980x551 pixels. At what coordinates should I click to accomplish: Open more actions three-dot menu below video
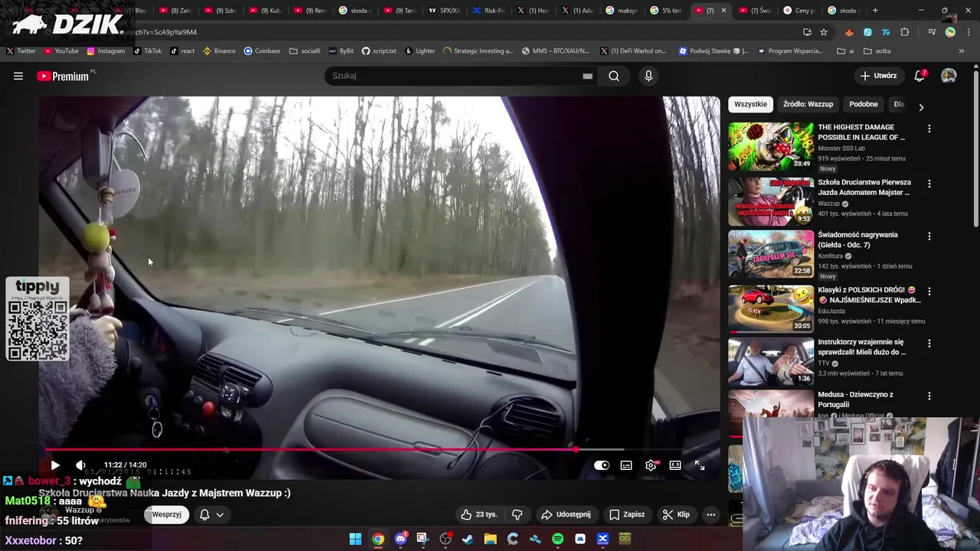coord(710,514)
